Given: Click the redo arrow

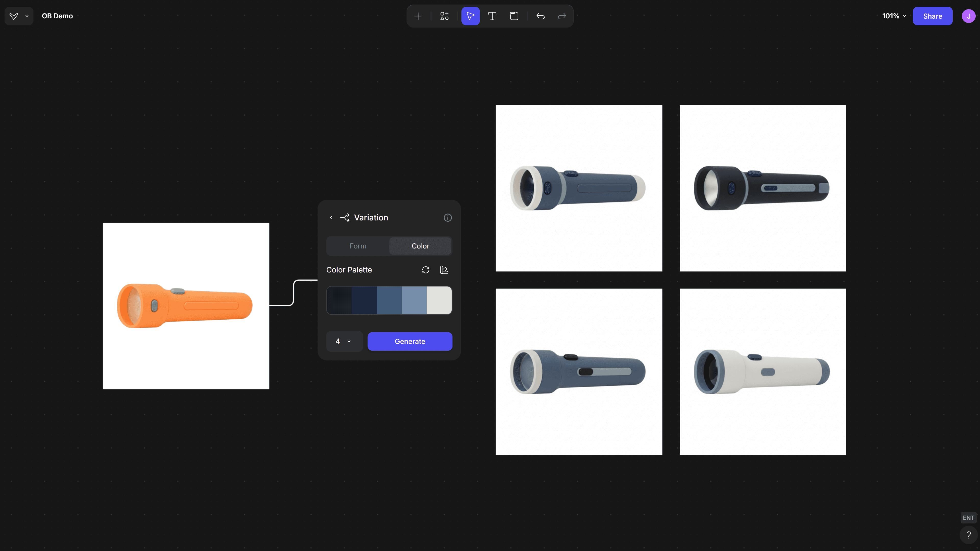Looking at the screenshot, I should pos(562,16).
